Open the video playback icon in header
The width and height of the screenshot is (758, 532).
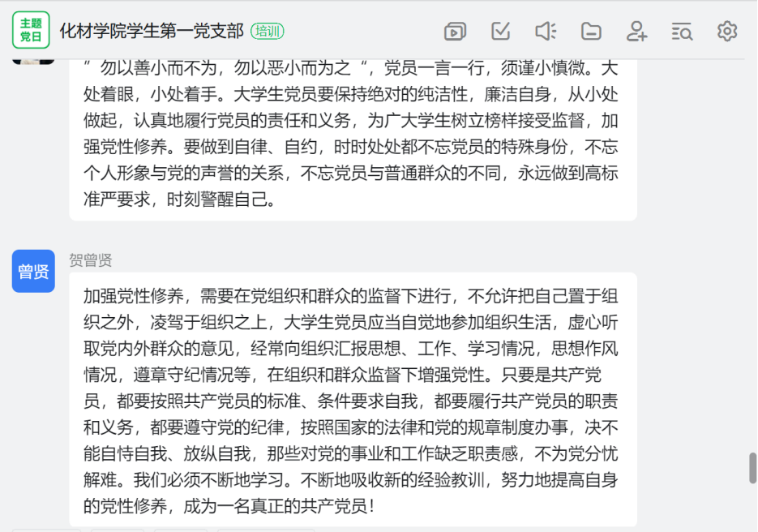click(455, 32)
